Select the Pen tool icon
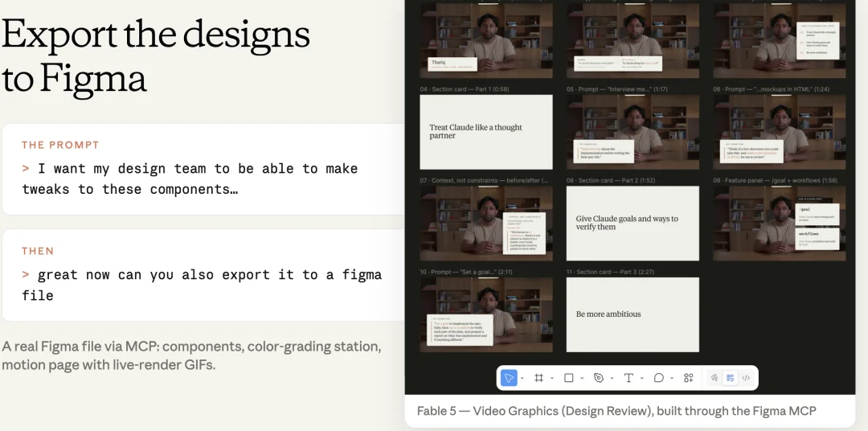 coord(599,378)
